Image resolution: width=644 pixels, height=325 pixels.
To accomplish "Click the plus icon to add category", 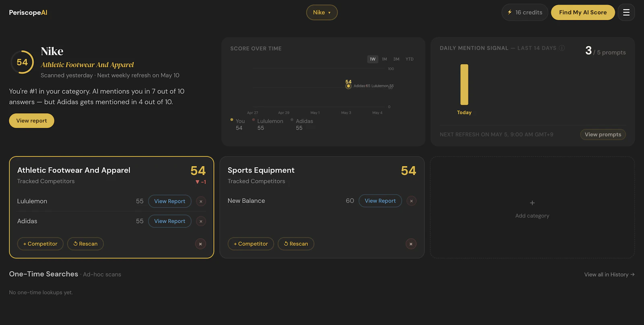I will pyautogui.click(x=532, y=203).
